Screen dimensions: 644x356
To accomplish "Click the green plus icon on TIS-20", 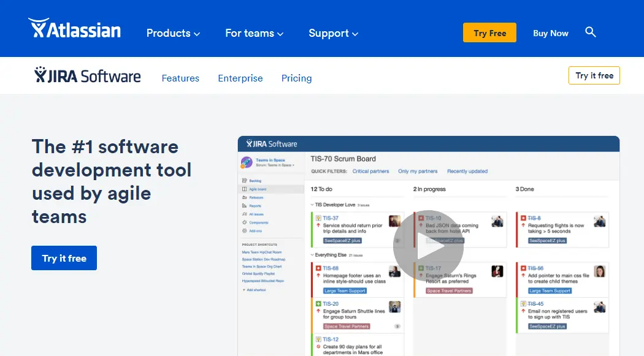I will [318, 304].
